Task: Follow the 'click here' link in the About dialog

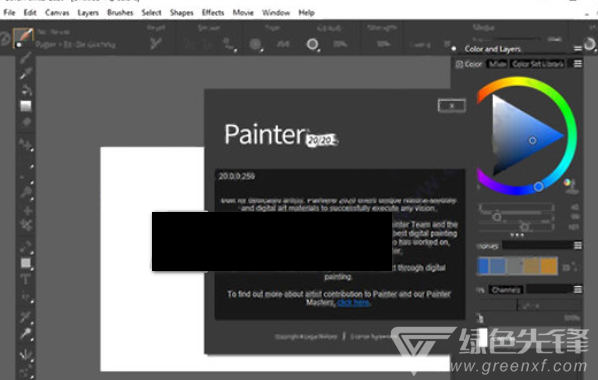Action: tap(354, 303)
